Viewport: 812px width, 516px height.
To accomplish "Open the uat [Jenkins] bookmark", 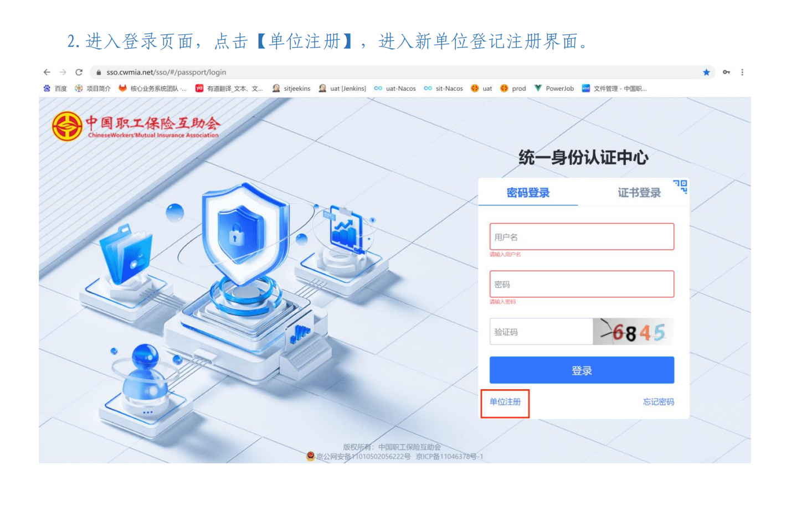I will tap(342, 89).
